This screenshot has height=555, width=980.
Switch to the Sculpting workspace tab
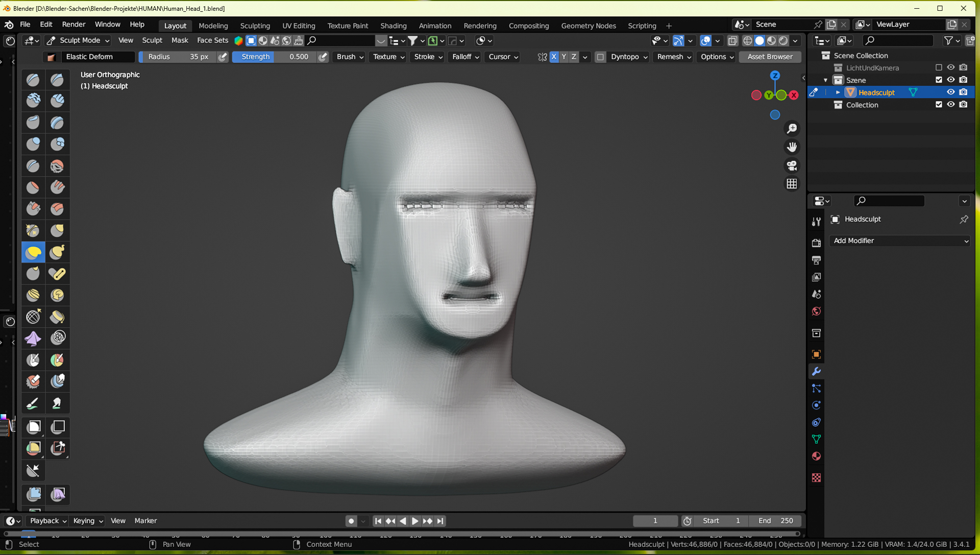coord(255,26)
